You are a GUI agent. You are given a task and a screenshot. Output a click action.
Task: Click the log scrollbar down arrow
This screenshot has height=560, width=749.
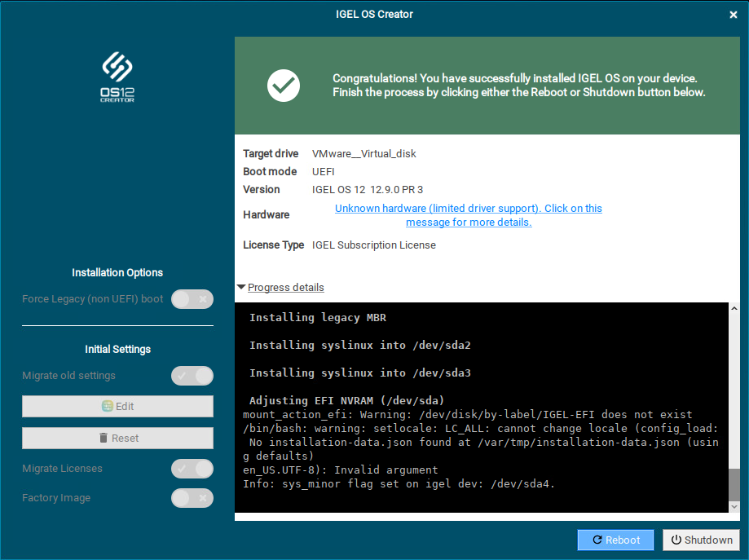[734, 506]
